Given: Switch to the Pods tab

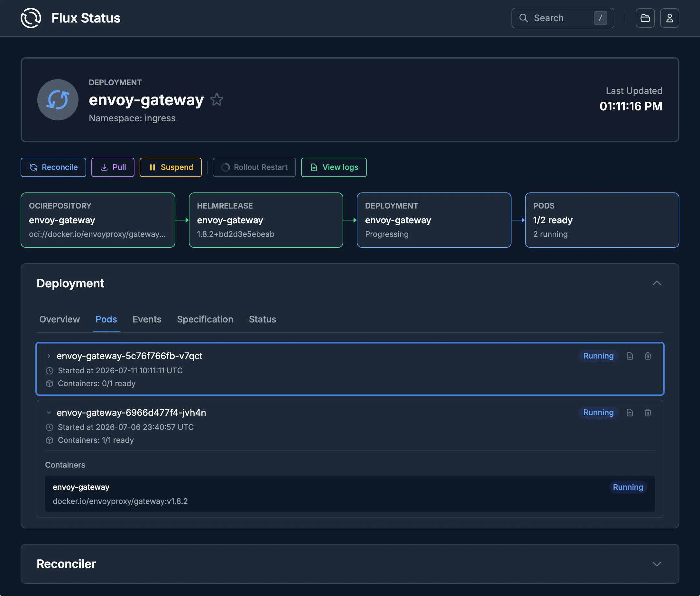Looking at the screenshot, I should click(106, 319).
